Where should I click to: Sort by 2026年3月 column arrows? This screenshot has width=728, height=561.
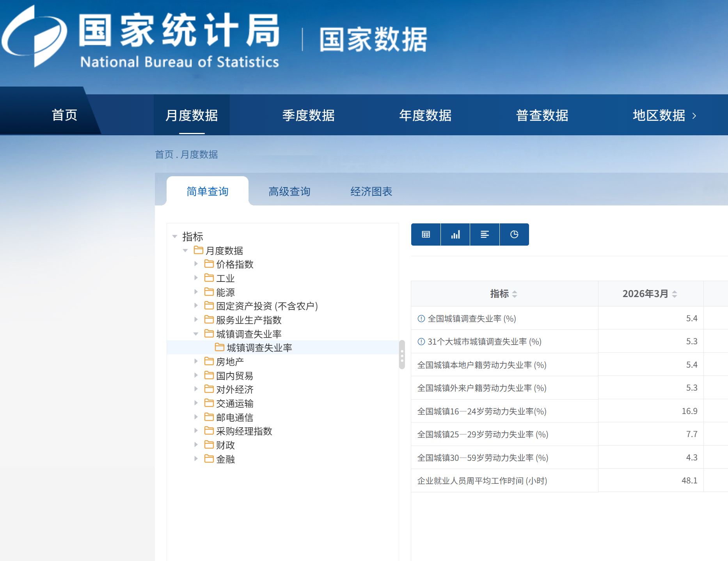click(675, 294)
